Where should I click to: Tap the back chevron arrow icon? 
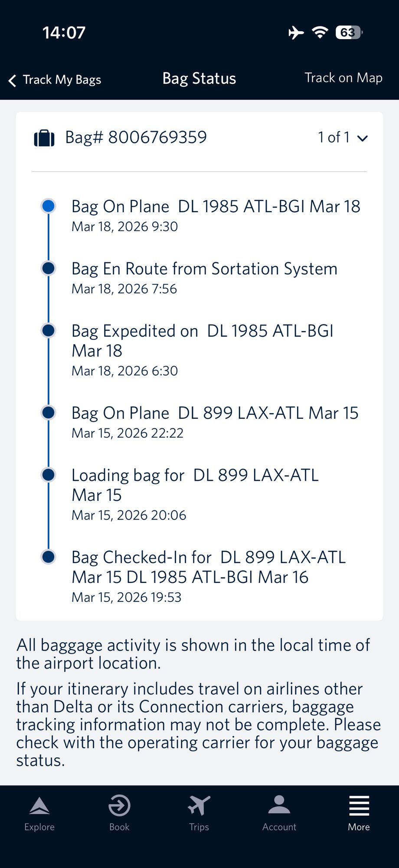13,80
